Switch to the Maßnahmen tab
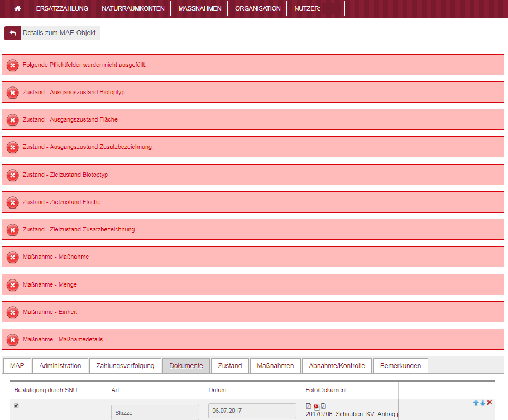508x420 pixels. pyautogui.click(x=275, y=366)
